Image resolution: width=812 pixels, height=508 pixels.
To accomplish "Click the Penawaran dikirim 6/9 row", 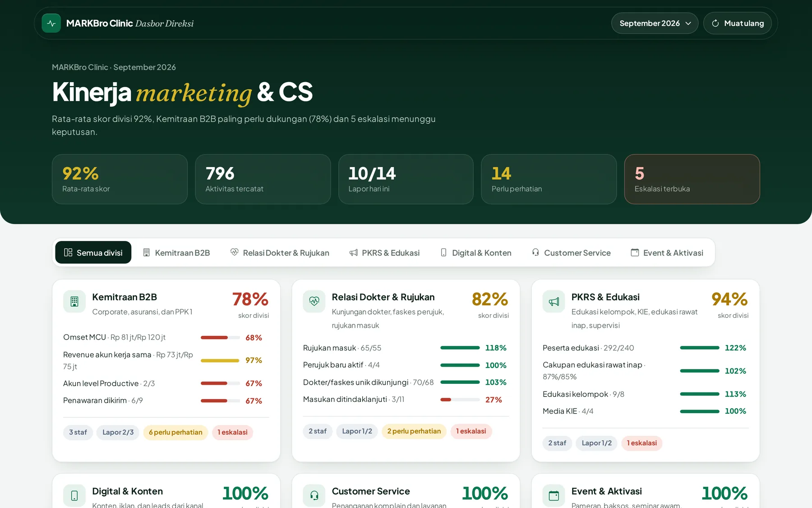I will (166, 401).
